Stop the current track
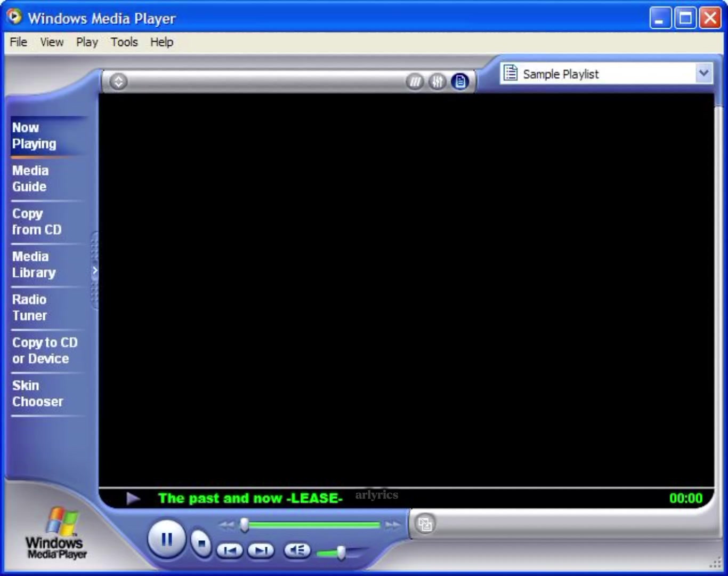This screenshot has width=728, height=576. (201, 543)
